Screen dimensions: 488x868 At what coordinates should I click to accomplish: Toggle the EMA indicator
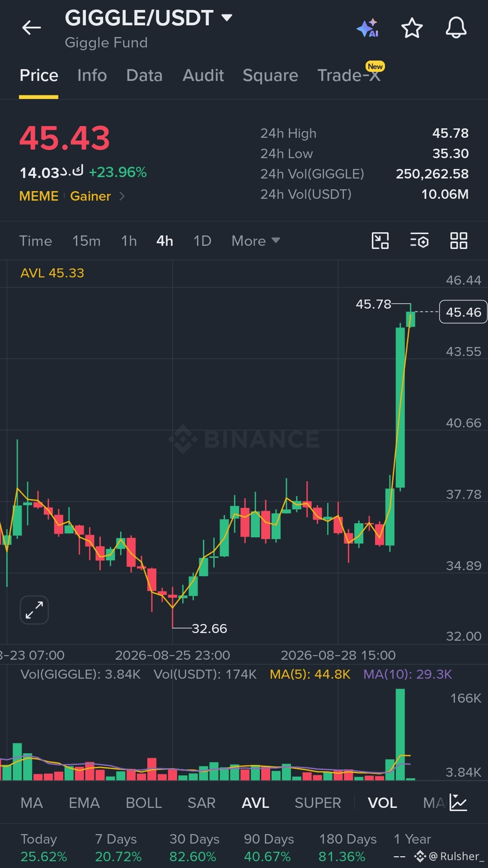(x=84, y=803)
